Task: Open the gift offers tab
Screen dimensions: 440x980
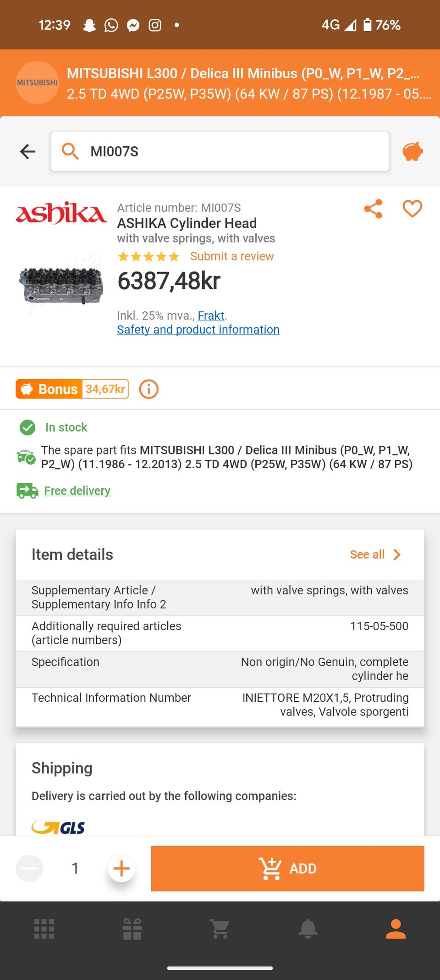Action: point(132,929)
